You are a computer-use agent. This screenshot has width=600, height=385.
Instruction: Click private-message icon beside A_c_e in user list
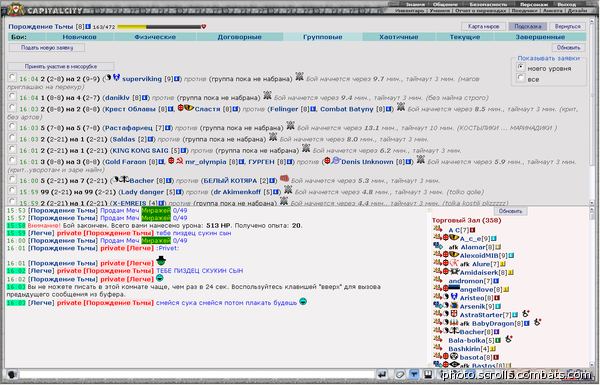(437, 238)
